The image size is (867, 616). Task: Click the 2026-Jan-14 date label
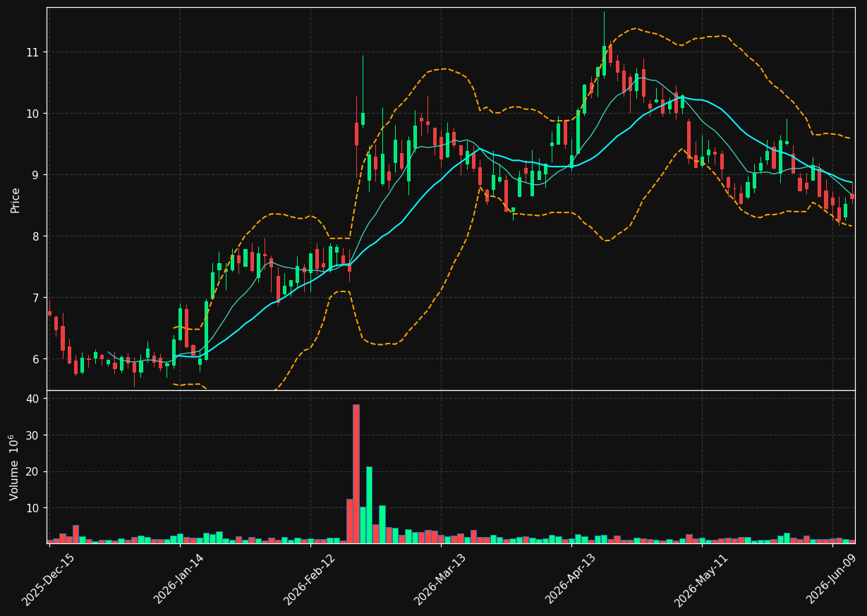[x=179, y=579]
